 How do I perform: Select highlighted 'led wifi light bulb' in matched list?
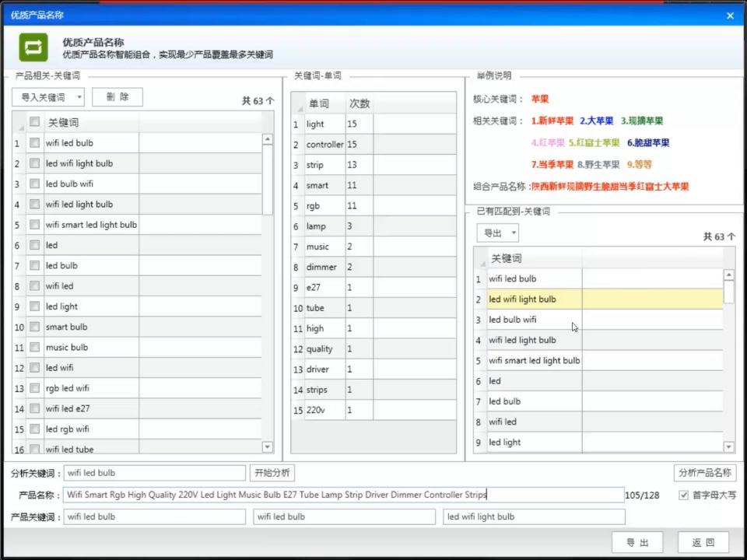[x=598, y=299]
